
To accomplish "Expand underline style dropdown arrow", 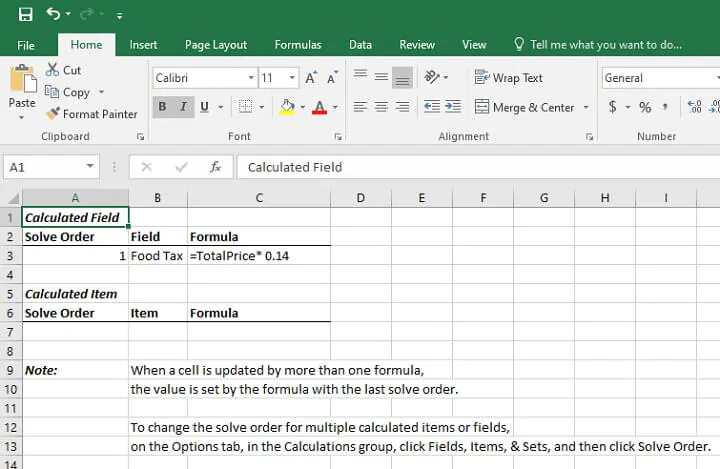I will pos(221,107).
